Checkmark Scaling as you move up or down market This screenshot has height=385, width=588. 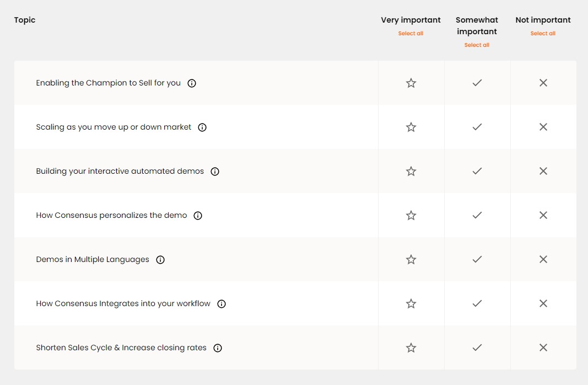pos(477,127)
